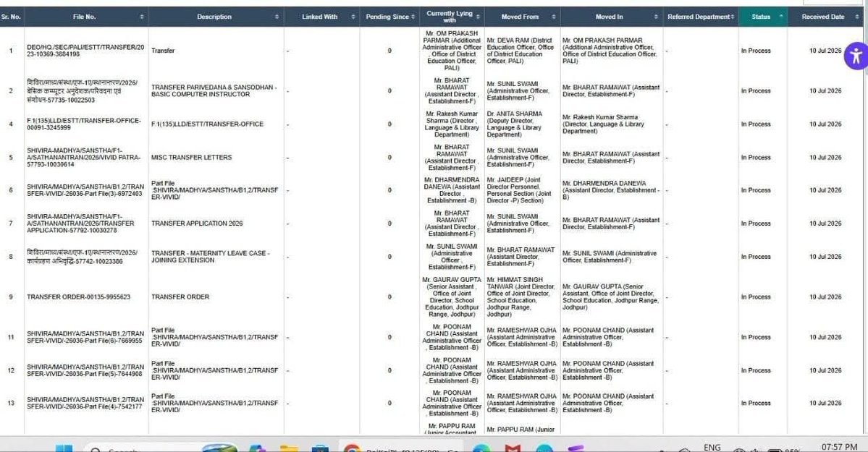The height and width of the screenshot is (452, 868).
Task: Open the taskbar clock showing 07:57 PM
Action: (839, 447)
